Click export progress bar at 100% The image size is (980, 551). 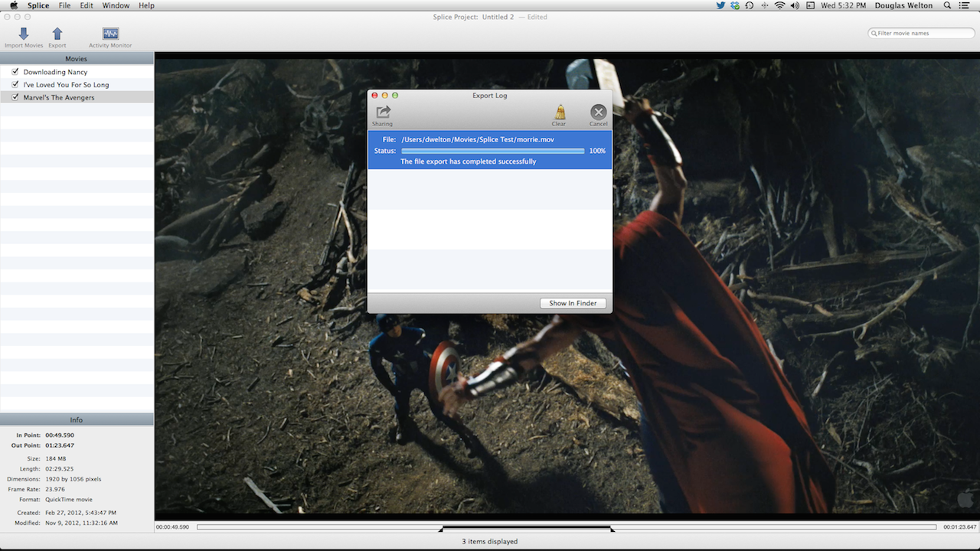(492, 151)
